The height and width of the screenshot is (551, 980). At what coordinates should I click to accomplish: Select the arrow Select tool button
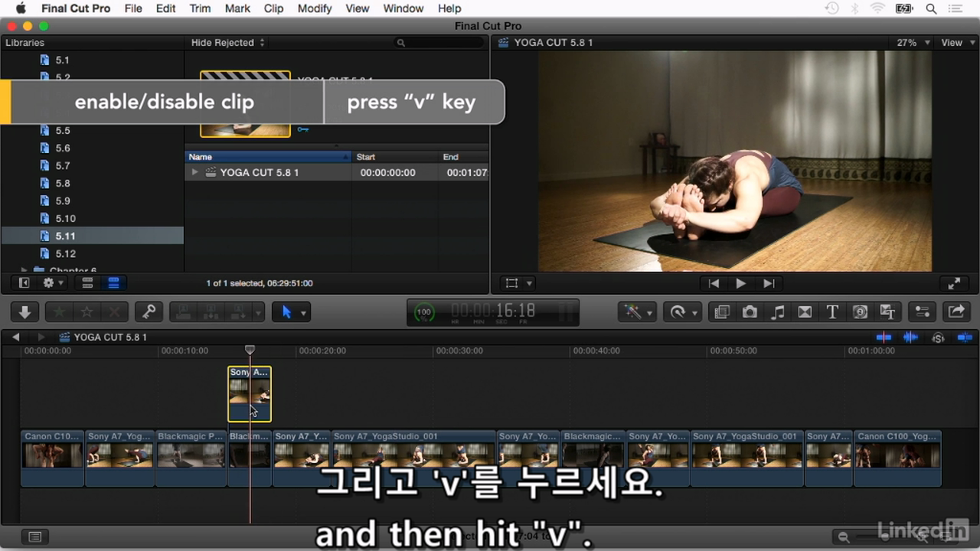point(286,312)
